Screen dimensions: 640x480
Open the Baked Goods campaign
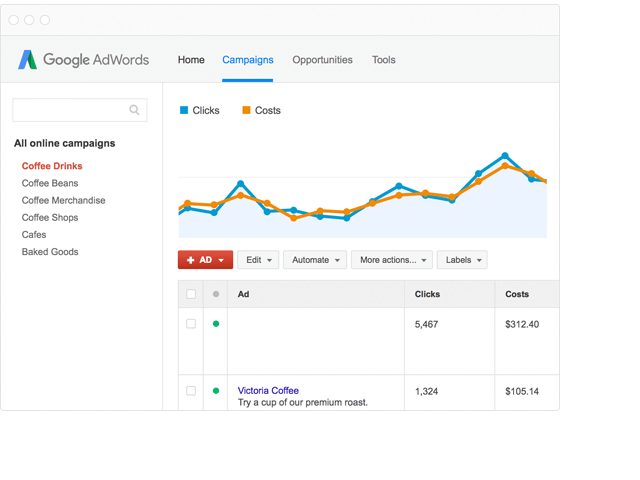click(x=50, y=251)
